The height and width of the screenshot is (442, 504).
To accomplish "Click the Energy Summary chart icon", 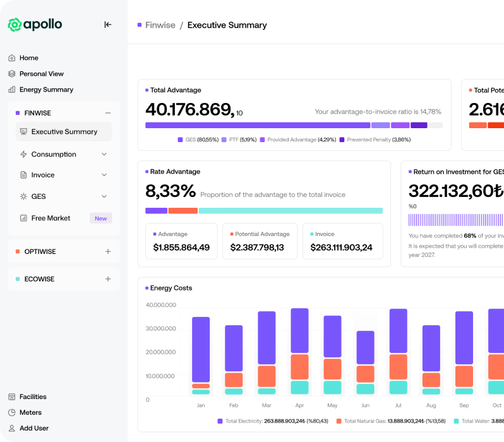I will [11, 90].
